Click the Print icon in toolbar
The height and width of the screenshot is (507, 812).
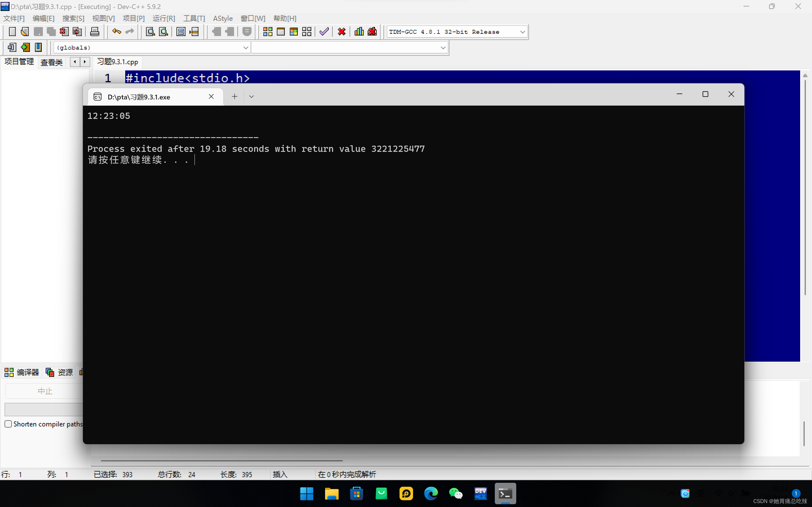[95, 32]
